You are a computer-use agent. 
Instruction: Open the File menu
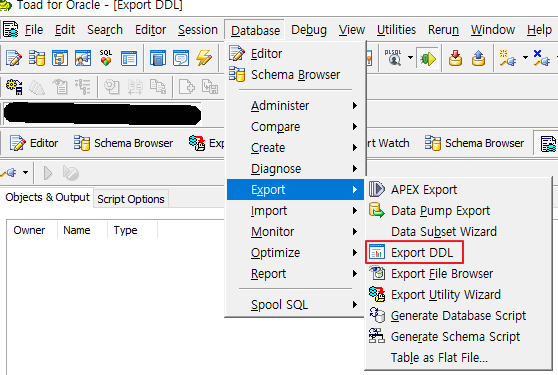pos(34,30)
